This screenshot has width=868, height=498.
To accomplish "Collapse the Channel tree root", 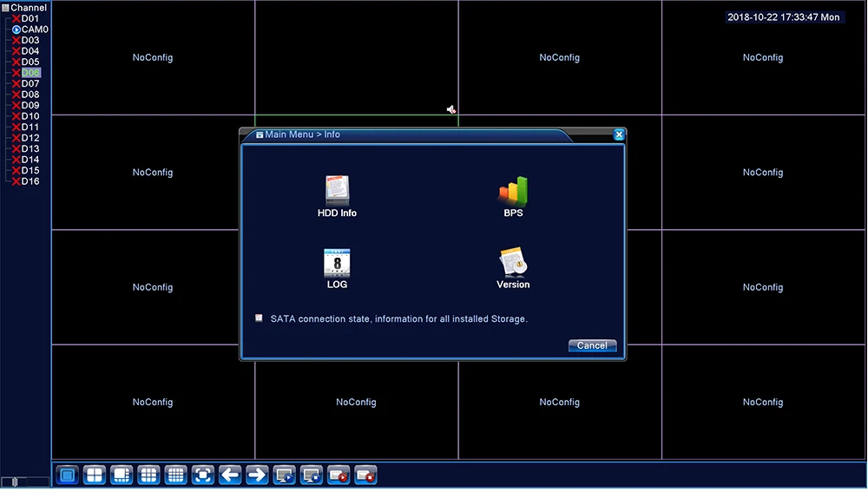I will [5, 8].
